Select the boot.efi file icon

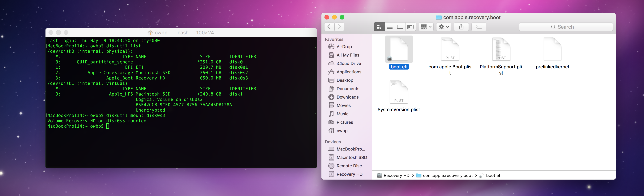click(x=399, y=49)
